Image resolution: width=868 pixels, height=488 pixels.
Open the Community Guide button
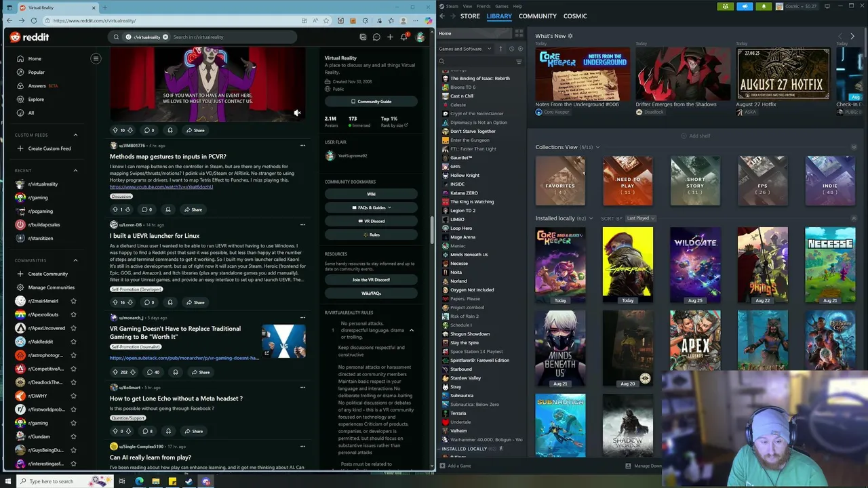click(x=371, y=102)
